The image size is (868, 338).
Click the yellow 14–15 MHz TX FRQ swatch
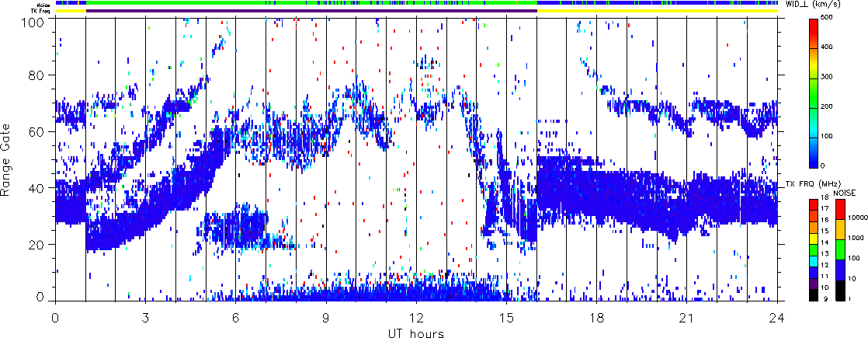[814, 239]
